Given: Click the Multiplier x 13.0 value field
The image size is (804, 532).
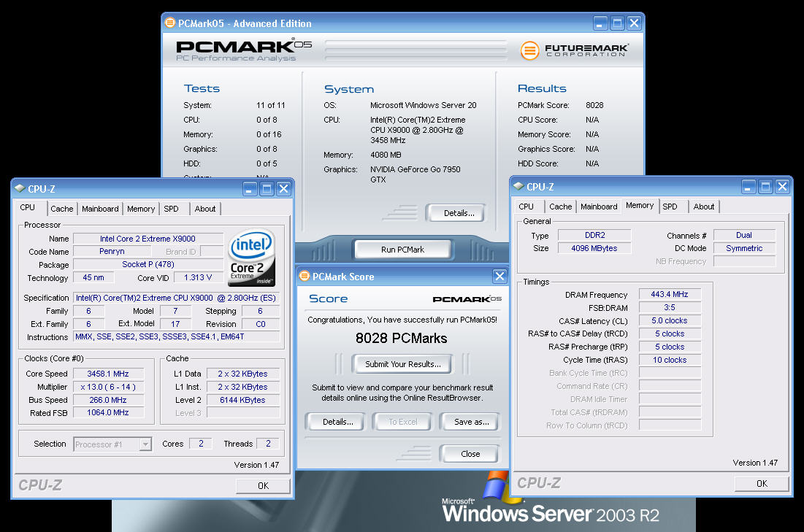Looking at the screenshot, I should coord(108,387).
